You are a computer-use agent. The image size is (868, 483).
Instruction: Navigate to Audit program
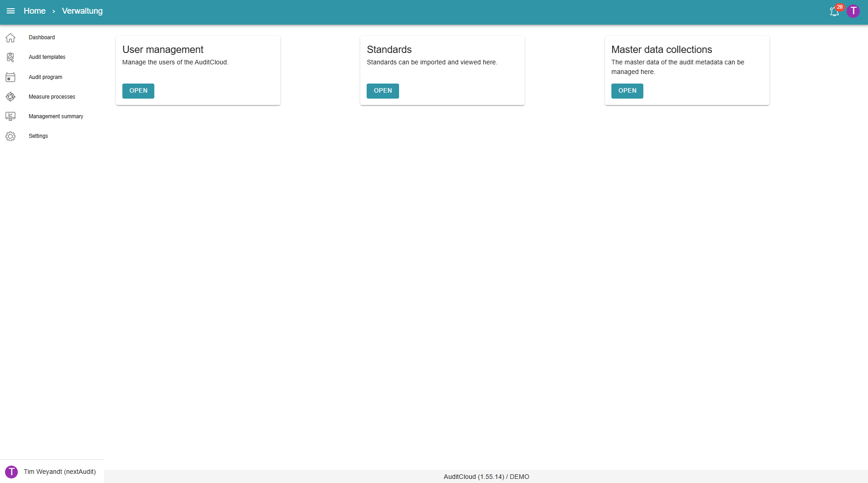45,77
